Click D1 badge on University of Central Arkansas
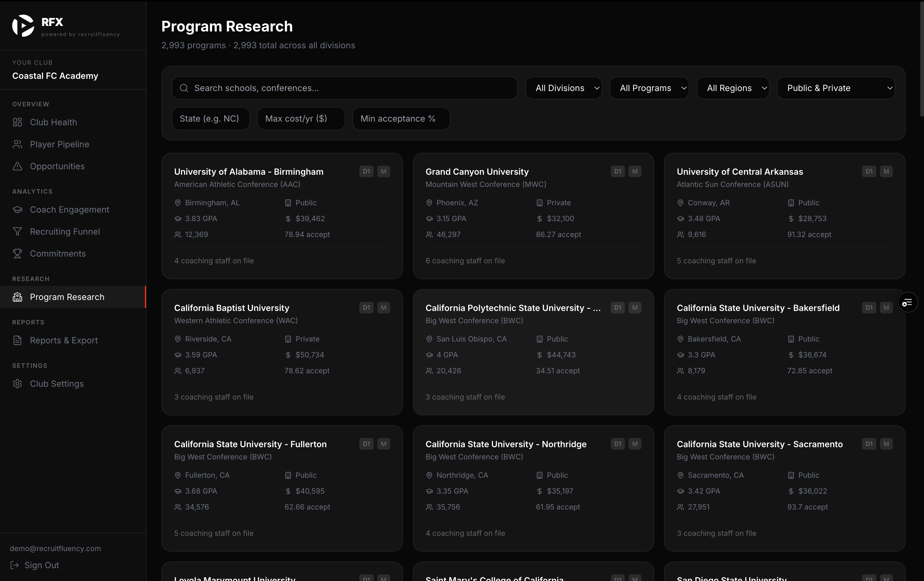This screenshot has width=924, height=581. coord(869,171)
